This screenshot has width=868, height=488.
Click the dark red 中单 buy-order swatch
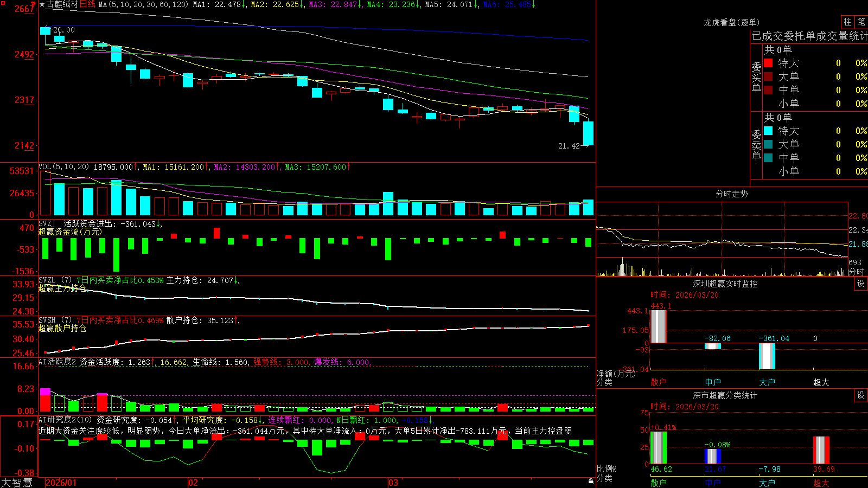tap(768, 89)
